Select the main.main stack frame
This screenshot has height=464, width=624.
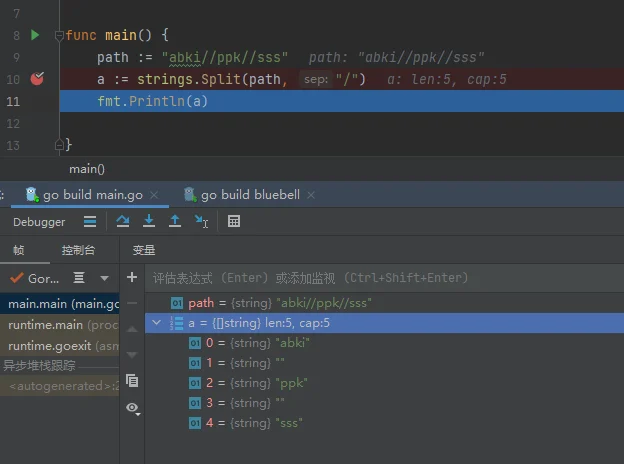pyautogui.click(x=60, y=304)
